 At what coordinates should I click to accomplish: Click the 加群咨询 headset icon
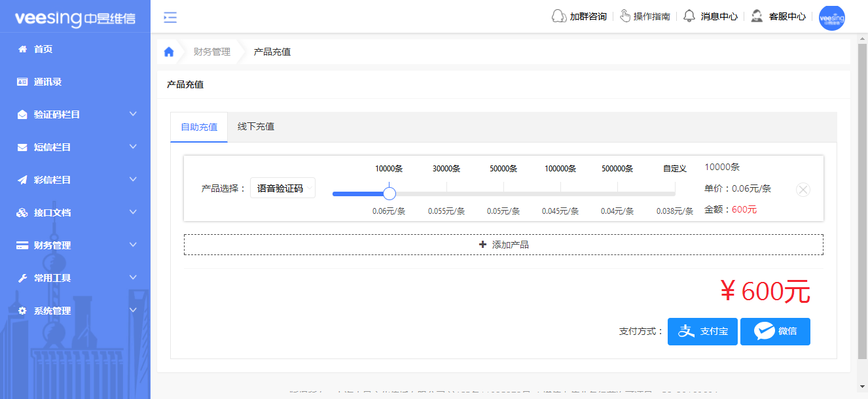click(558, 16)
